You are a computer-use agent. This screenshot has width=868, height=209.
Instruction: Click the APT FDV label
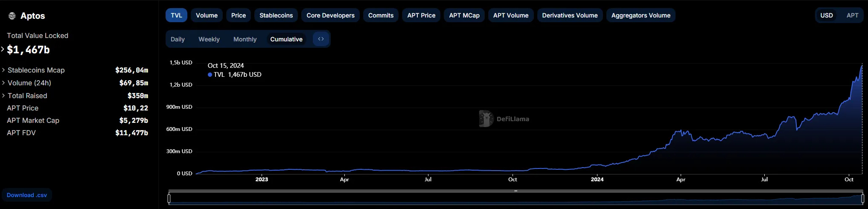(x=21, y=133)
